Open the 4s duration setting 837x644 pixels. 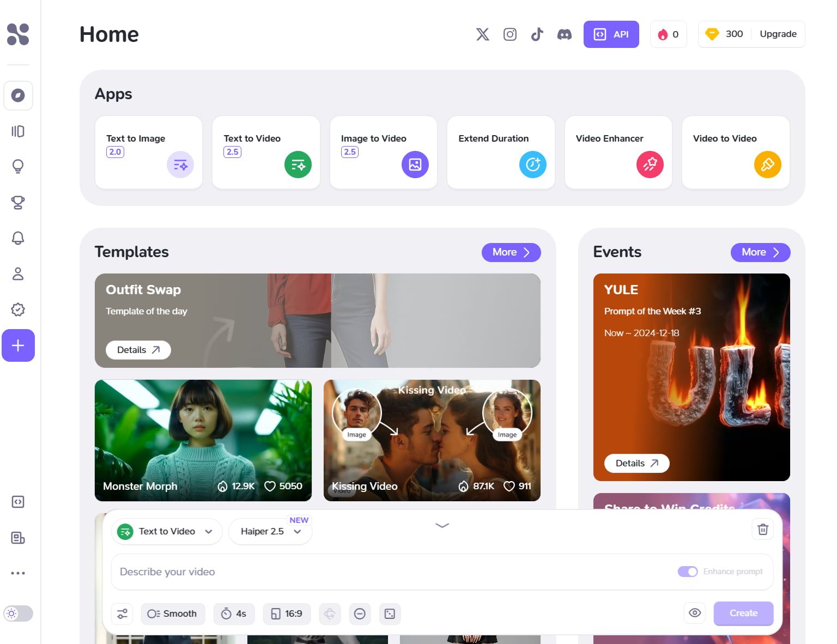point(234,613)
